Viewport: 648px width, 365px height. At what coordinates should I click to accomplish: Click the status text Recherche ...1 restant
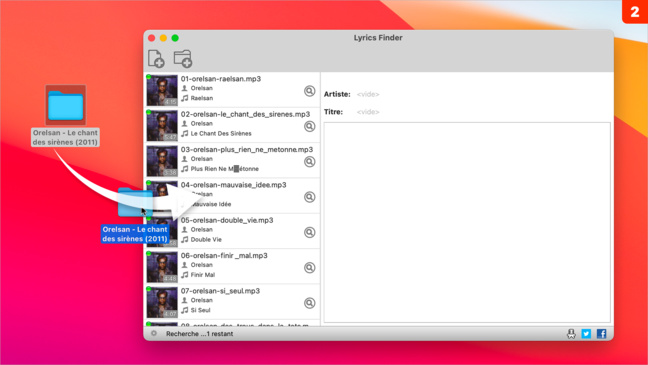pos(200,334)
